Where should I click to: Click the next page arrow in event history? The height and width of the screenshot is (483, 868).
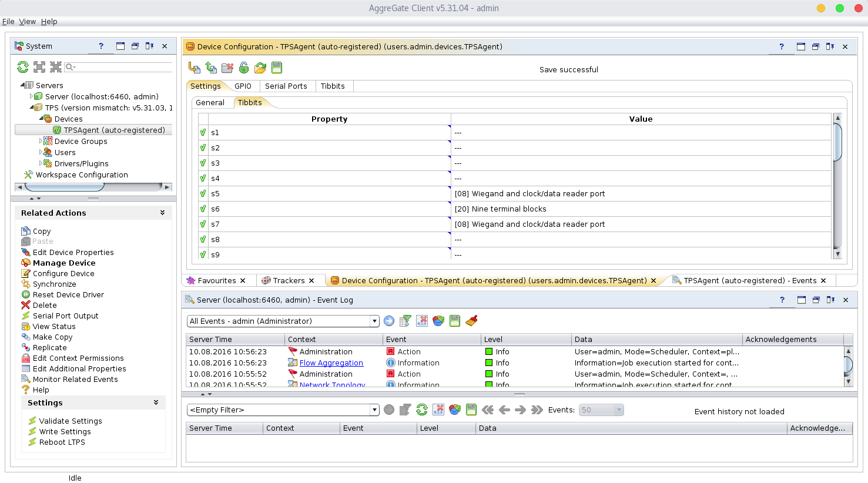[x=521, y=410]
